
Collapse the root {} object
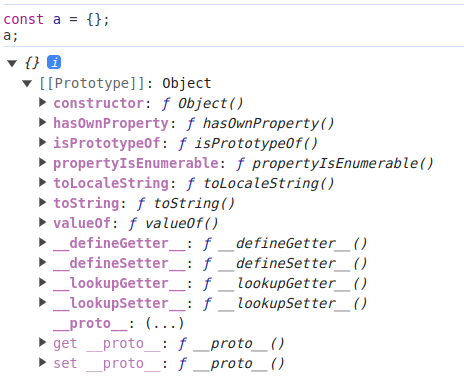click(x=12, y=63)
